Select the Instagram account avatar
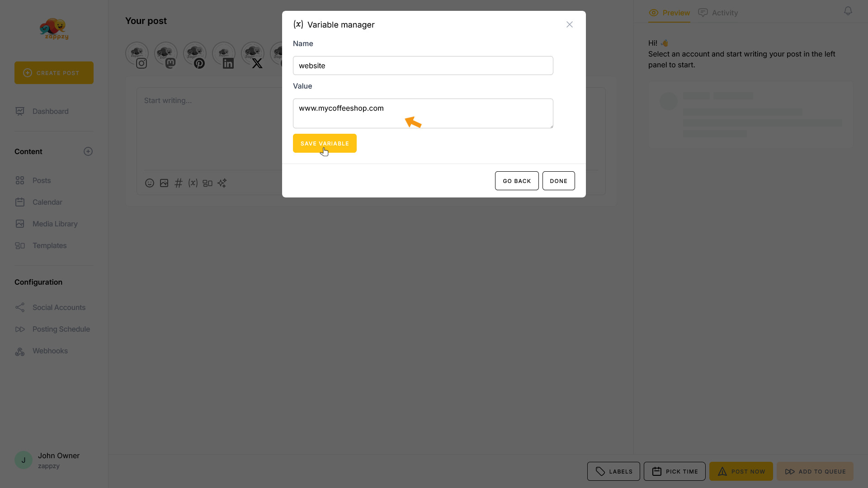This screenshot has height=488, width=868. (137, 54)
